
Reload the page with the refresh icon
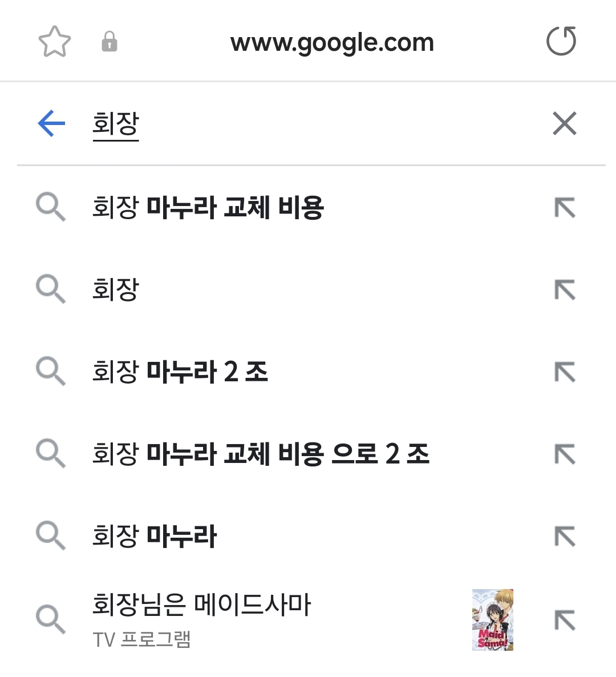561,41
